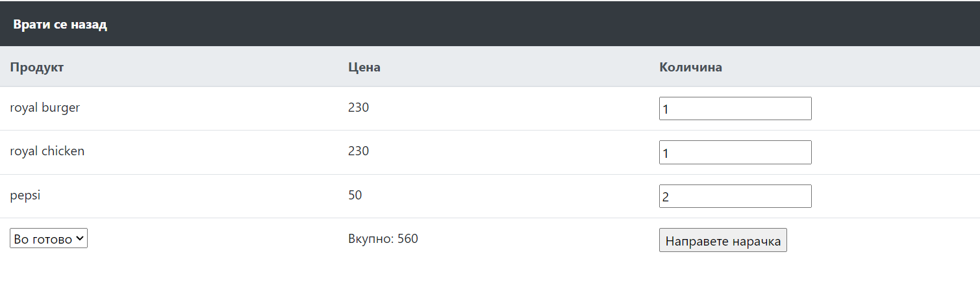Focus the royal chicken quantity field
This screenshot has width=980, height=291.
[735, 152]
